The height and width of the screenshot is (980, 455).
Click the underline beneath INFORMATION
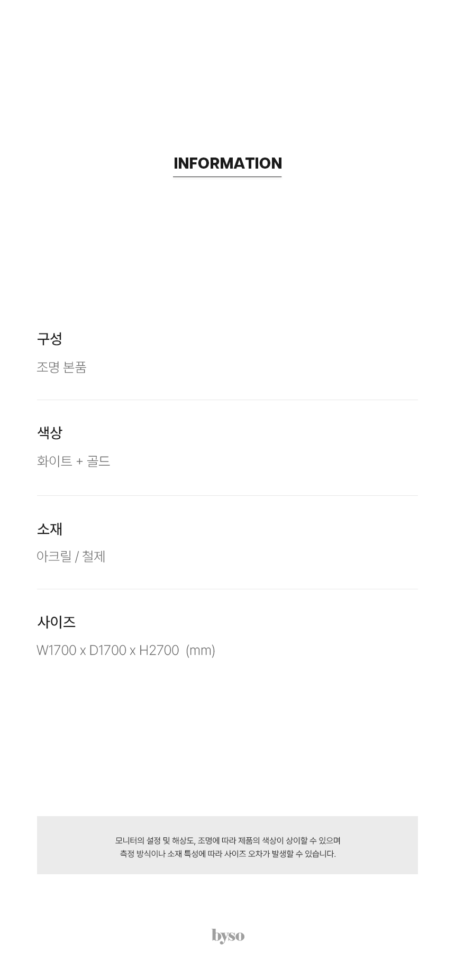coord(228,177)
